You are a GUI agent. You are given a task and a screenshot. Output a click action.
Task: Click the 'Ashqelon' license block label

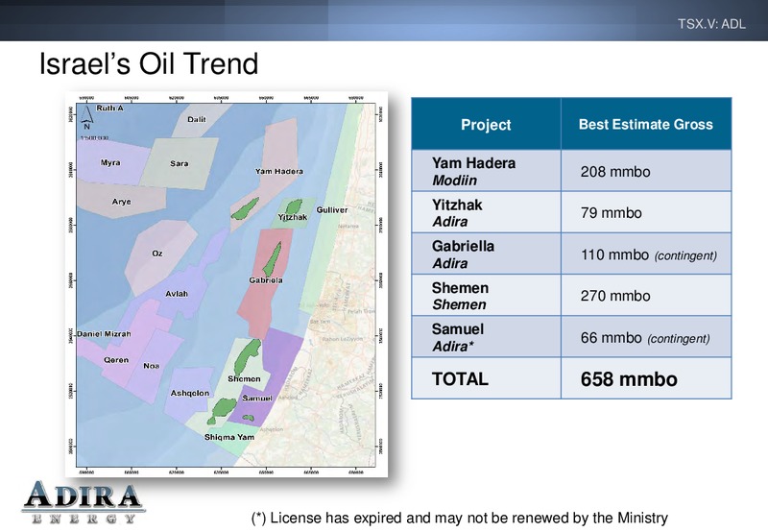click(190, 394)
